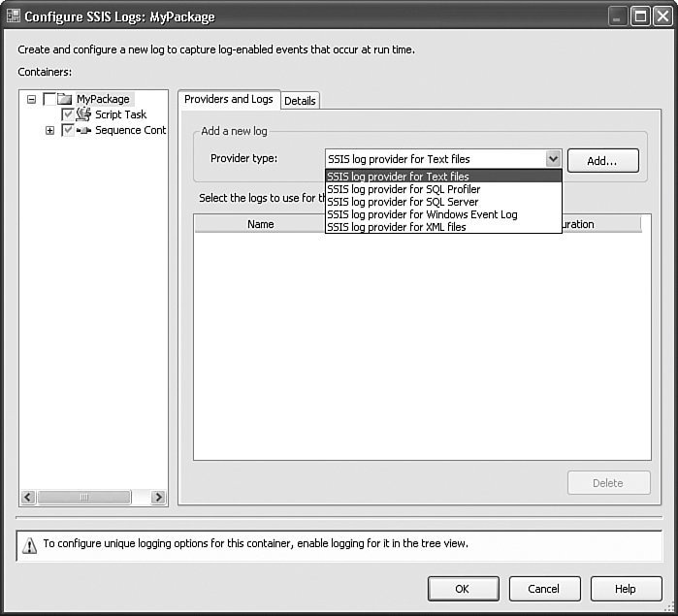Click the Script Task icon in tree
This screenshot has height=616, width=678.
click(83, 114)
